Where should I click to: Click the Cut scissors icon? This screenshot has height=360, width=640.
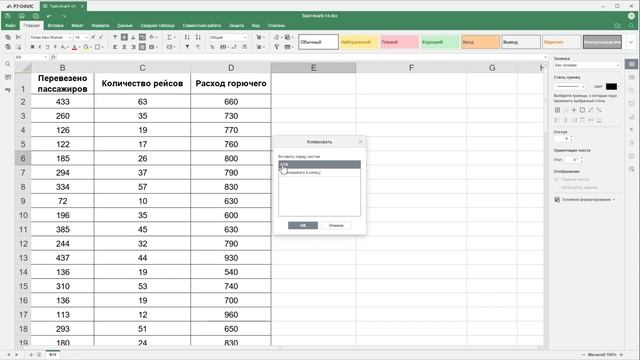coord(18,37)
